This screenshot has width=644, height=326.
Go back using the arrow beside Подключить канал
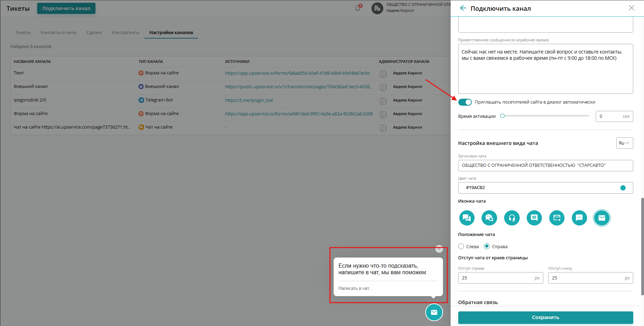(x=463, y=8)
